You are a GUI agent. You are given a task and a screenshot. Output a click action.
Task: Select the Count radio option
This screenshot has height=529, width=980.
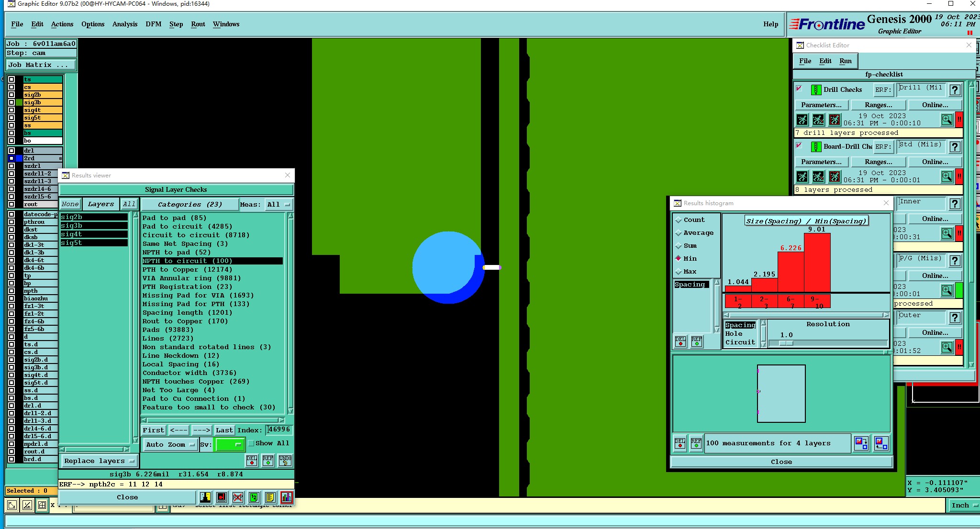pyautogui.click(x=679, y=220)
